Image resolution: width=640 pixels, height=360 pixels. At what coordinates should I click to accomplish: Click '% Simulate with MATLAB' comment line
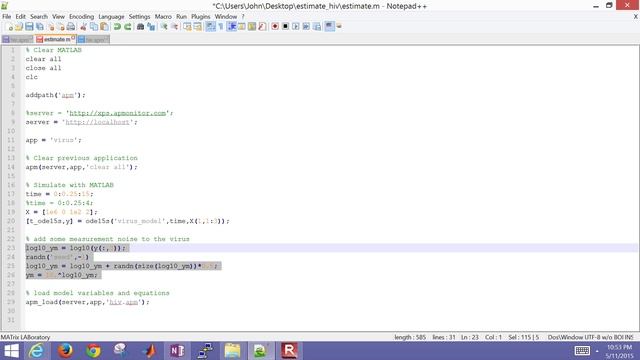coord(69,185)
